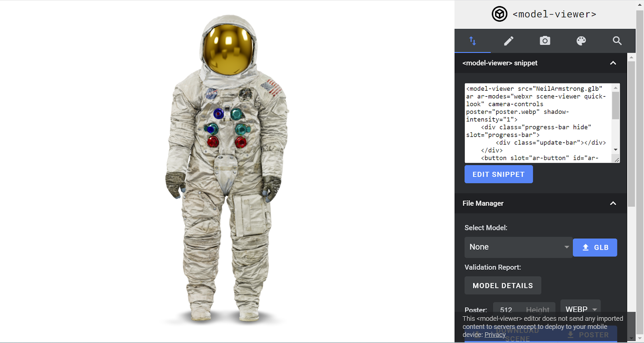Open the WEBP poster format dropdown
Screen dimensions: 644x343
[x=580, y=309]
